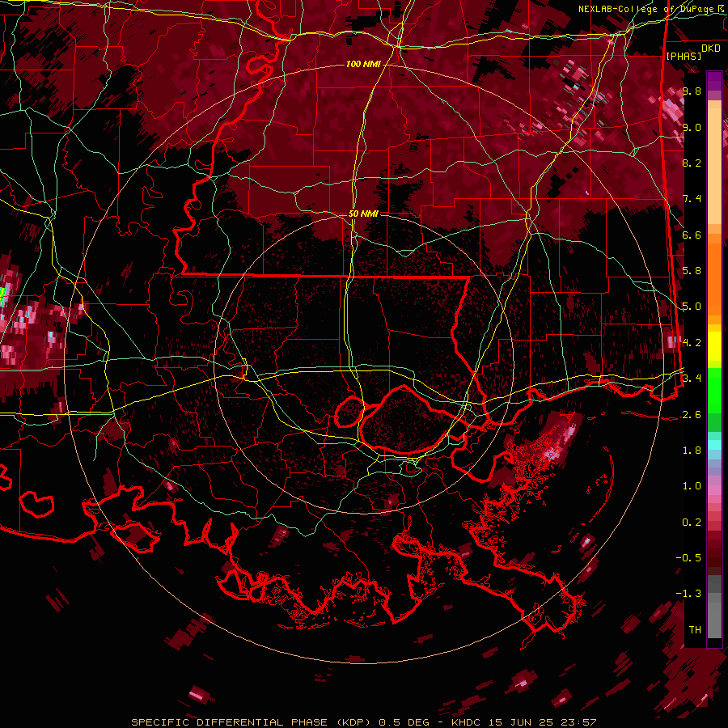Pick the cyan color band beside 1.8
The image size is (728, 728).
[x=714, y=445]
